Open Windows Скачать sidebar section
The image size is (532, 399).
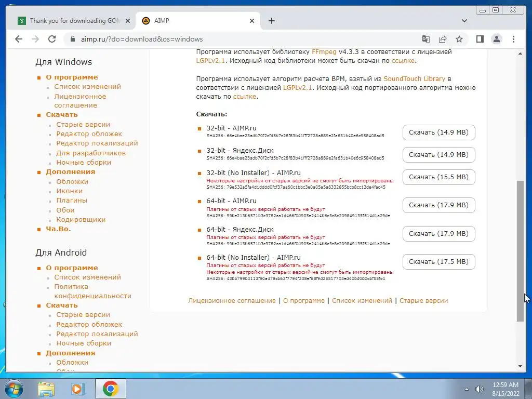[62, 115]
